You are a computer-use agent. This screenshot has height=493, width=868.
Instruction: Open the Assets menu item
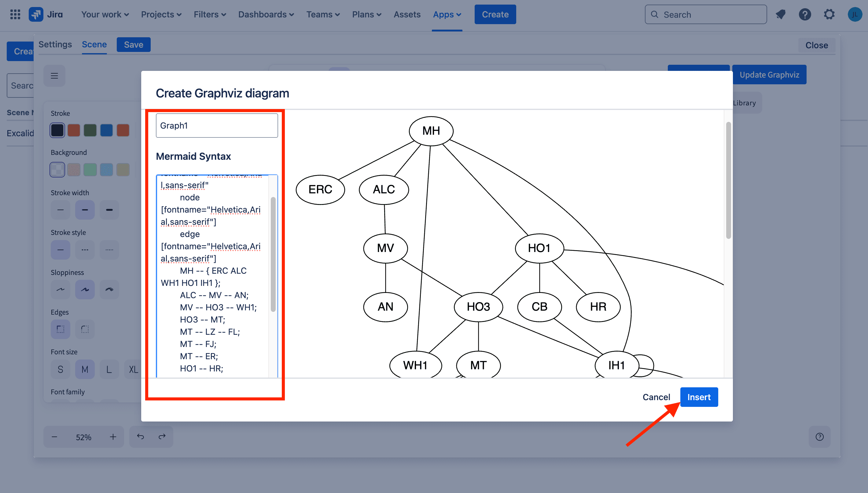click(407, 15)
